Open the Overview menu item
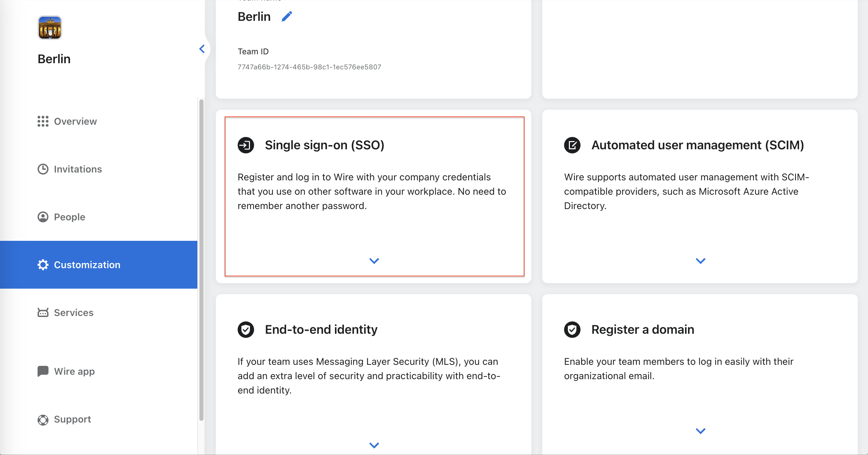Viewport: 868px width, 455px height. 99,121
